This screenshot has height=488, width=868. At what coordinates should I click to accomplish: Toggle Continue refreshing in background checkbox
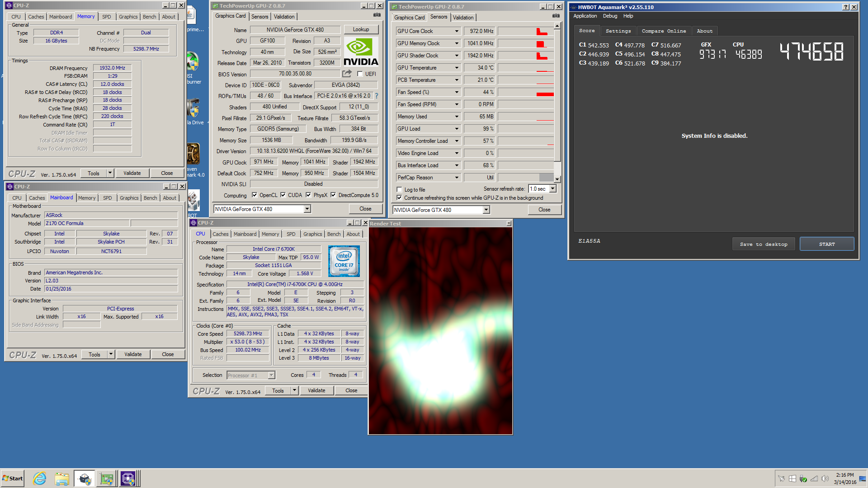coord(399,198)
